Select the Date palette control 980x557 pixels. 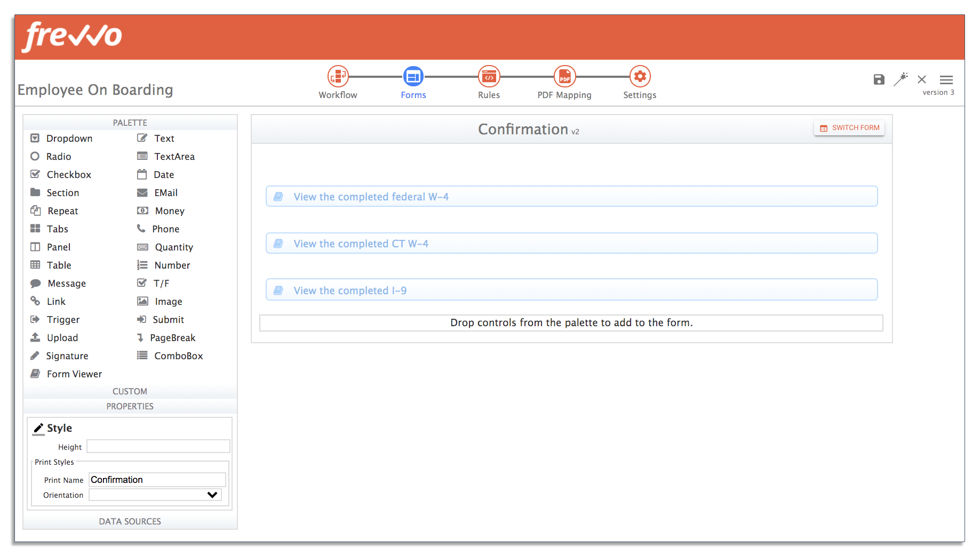pyautogui.click(x=156, y=175)
